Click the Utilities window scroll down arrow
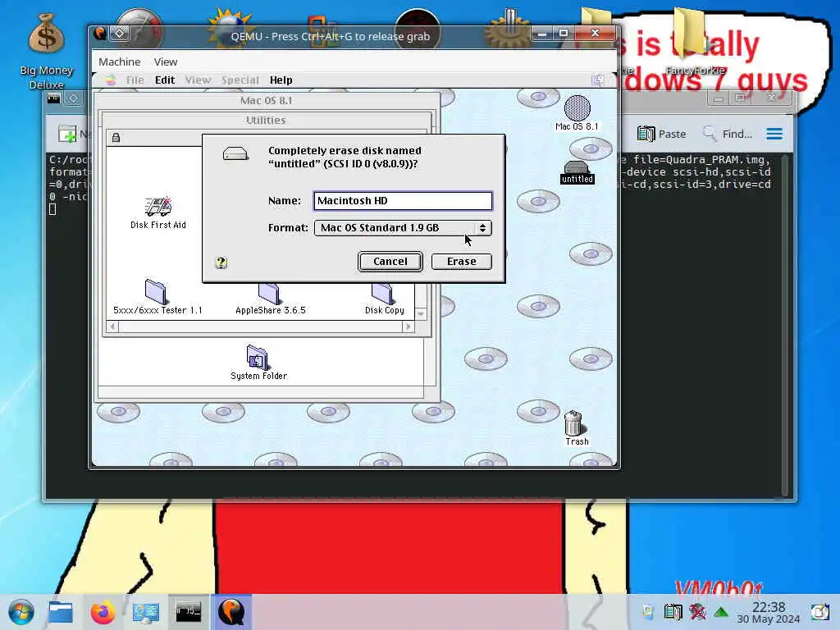This screenshot has width=840, height=630. pyautogui.click(x=421, y=314)
